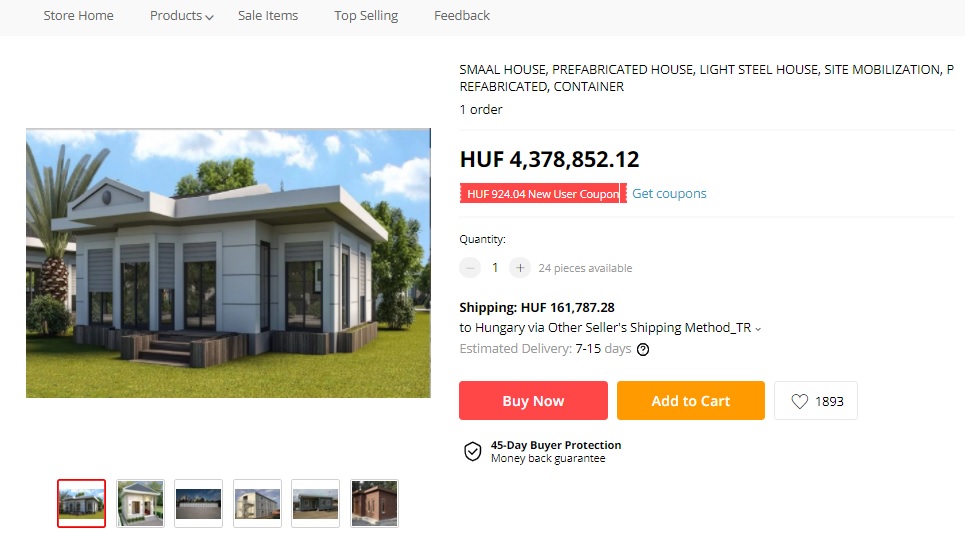Screen dimensions: 965x549
Task: Decrease quantity with the minus button
Action: pyautogui.click(x=470, y=268)
